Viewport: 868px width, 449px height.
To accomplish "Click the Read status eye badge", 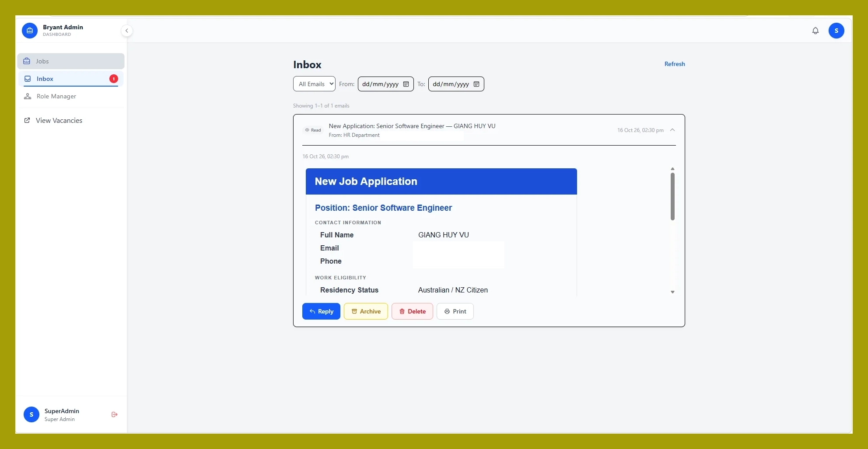I will [313, 130].
